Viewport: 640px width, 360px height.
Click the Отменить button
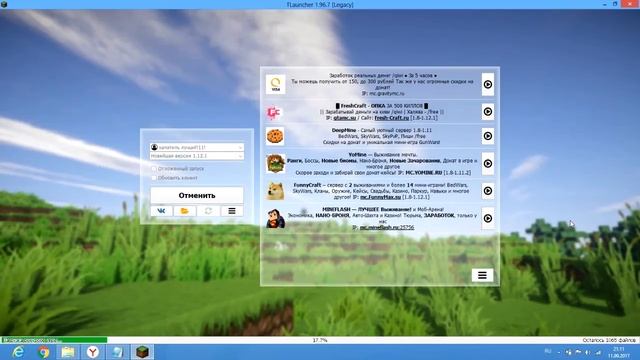click(x=197, y=196)
